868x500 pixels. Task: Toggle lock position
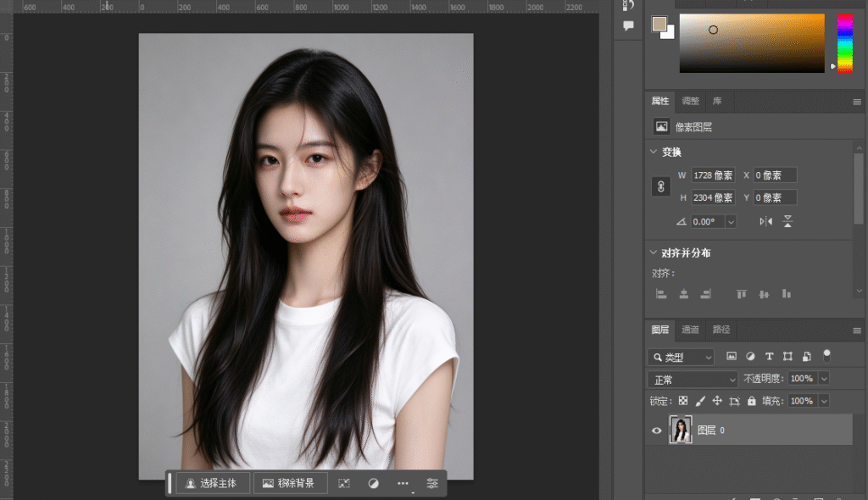pos(717,401)
